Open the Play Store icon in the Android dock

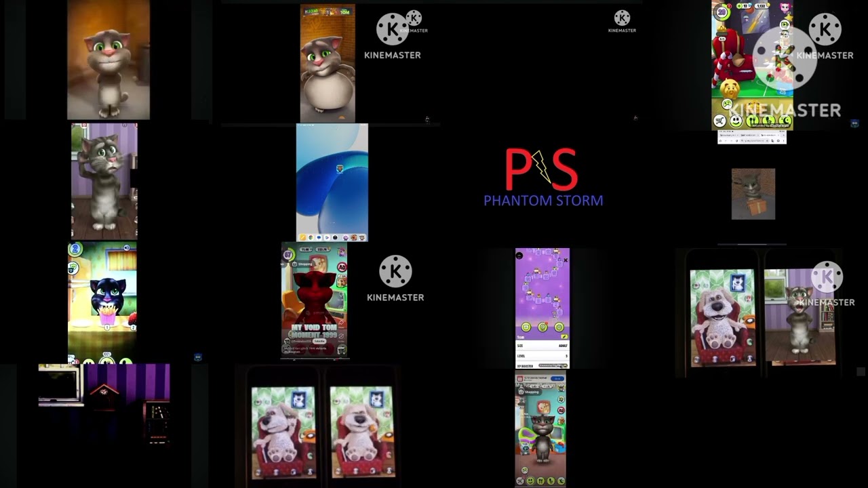pyautogui.click(x=327, y=237)
